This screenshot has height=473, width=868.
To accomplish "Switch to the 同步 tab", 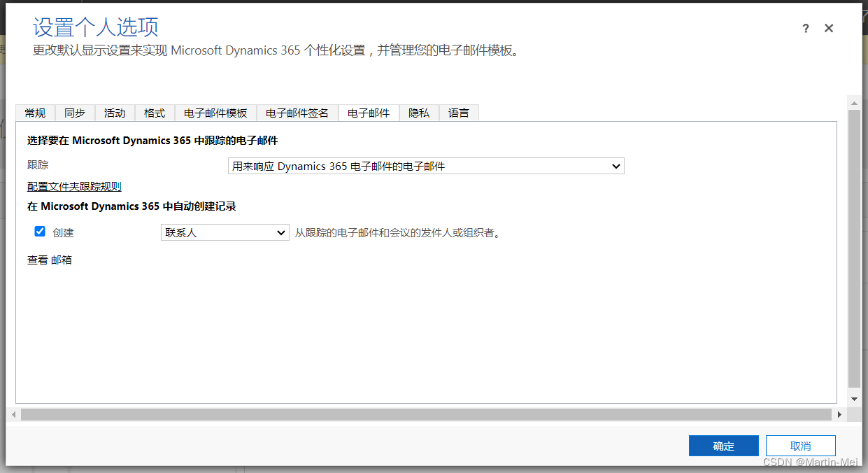I will pyautogui.click(x=75, y=113).
